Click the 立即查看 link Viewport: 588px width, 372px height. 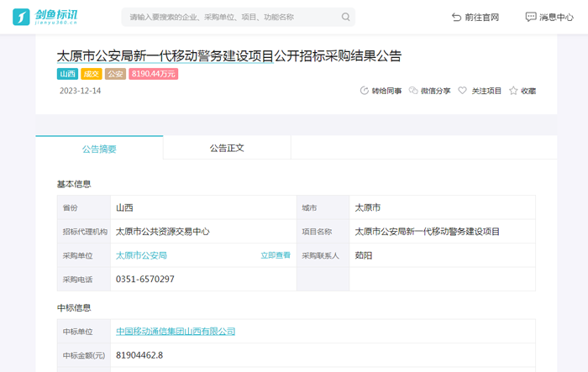[275, 255]
